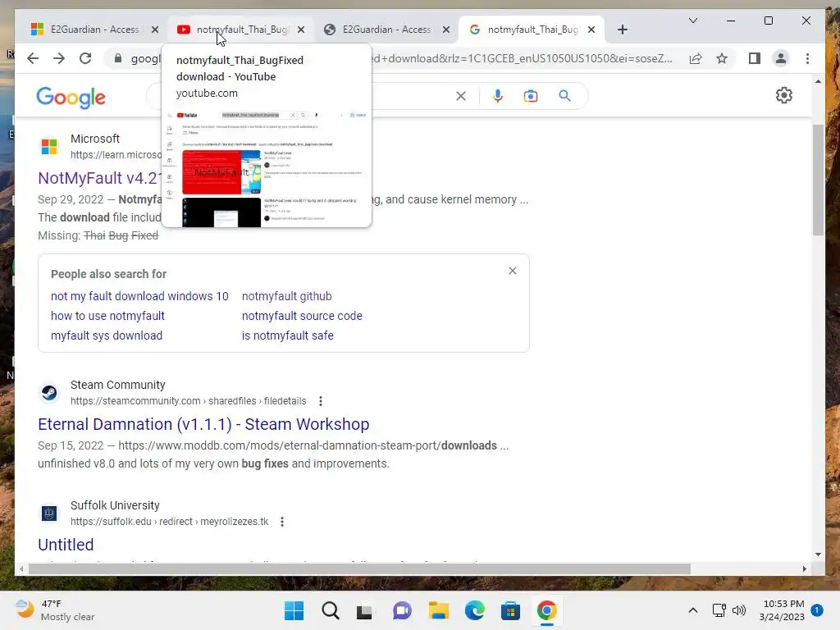Share this page from address bar
840x630 pixels.
click(696, 58)
